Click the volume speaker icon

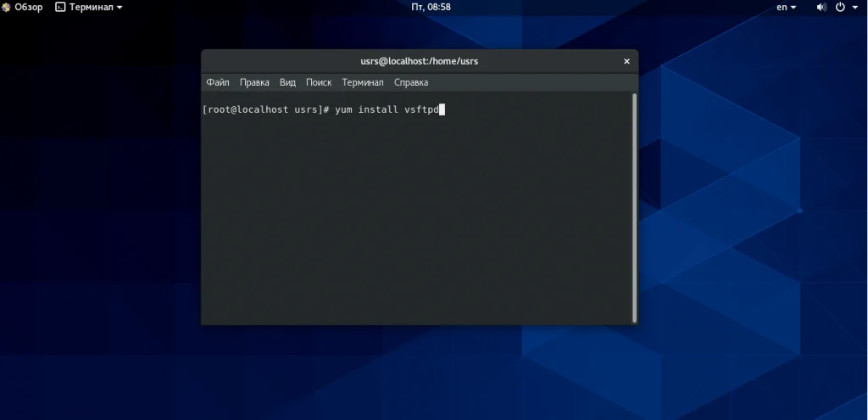pos(821,7)
